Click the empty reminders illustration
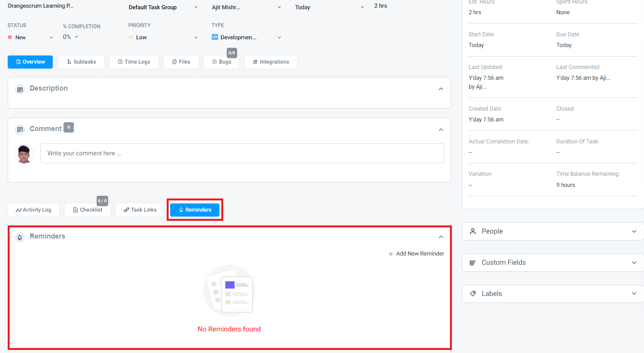This screenshot has width=644, height=353. point(229,291)
